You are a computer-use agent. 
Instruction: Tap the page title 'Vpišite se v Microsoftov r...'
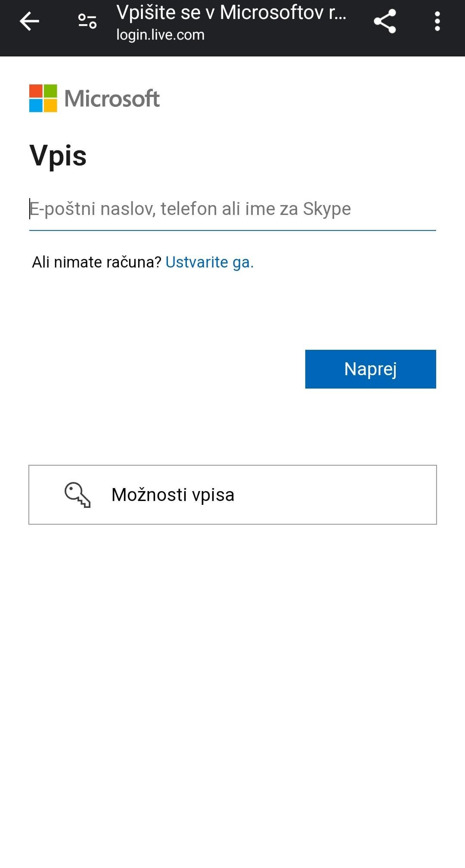(x=231, y=12)
